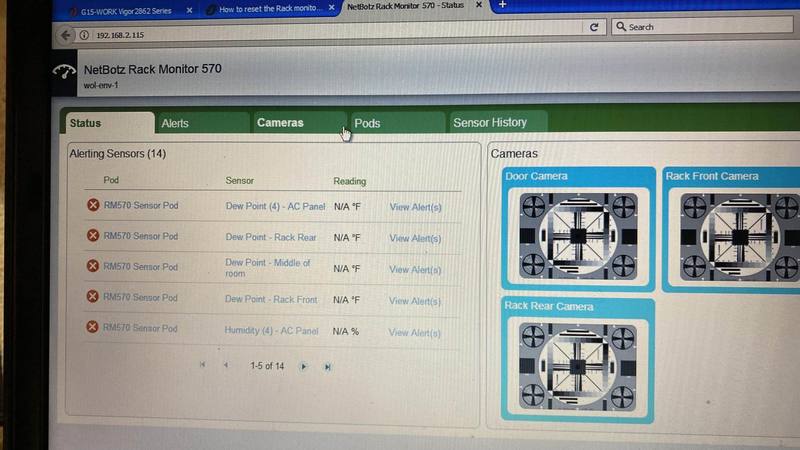
Task: View Alert(s) for Dew Point - Rack Front
Action: pos(414,301)
